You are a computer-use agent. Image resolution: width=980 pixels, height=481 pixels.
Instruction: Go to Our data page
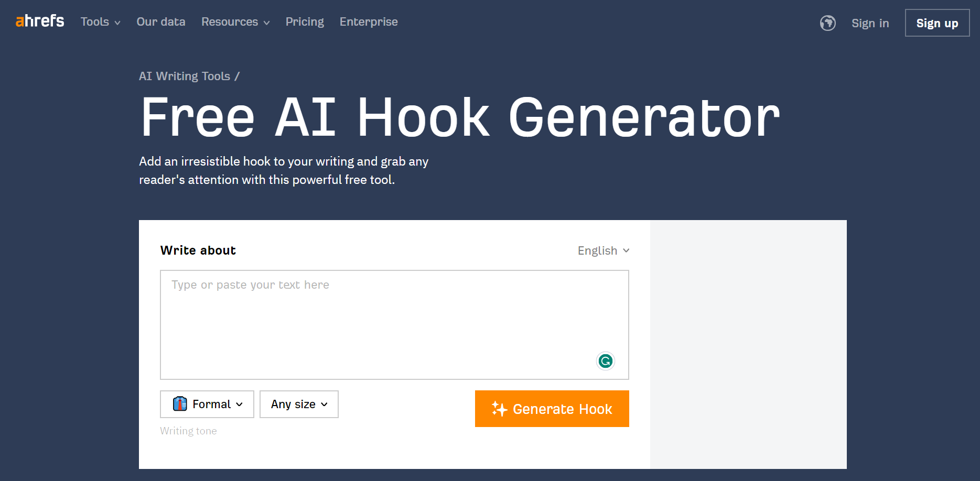[161, 22]
